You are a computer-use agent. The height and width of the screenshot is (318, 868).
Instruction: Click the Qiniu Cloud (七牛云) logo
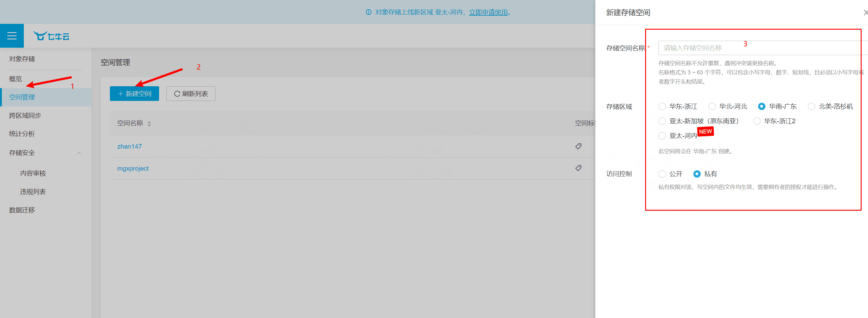tap(51, 36)
